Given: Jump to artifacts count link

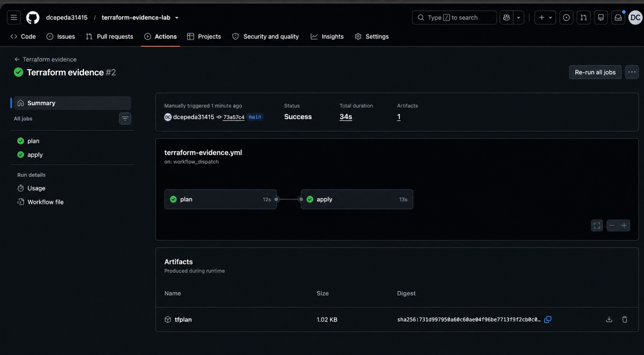Looking at the screenshot, I should click(x=399, y=117).
